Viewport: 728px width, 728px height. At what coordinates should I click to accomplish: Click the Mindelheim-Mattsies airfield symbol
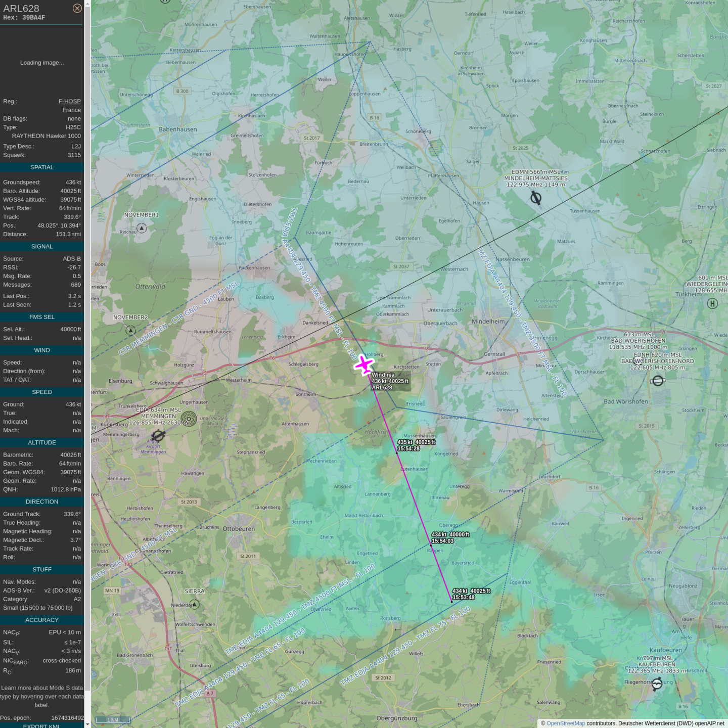click(x=536, y=198)
